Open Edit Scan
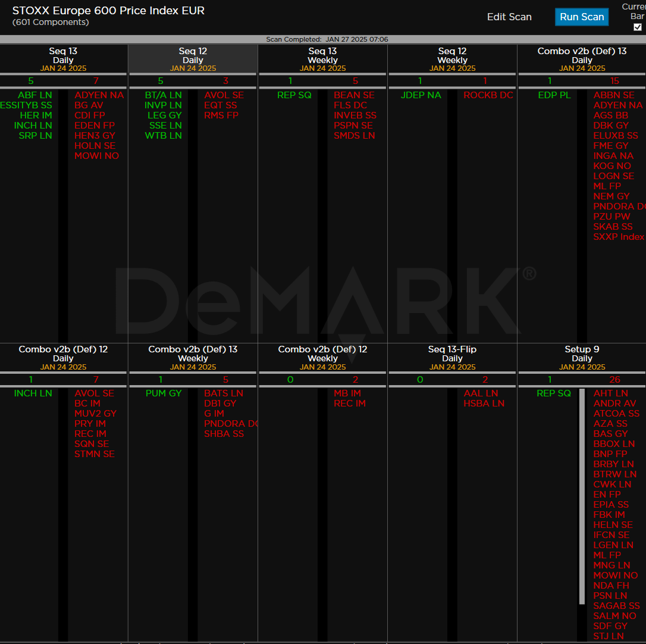 509,17
